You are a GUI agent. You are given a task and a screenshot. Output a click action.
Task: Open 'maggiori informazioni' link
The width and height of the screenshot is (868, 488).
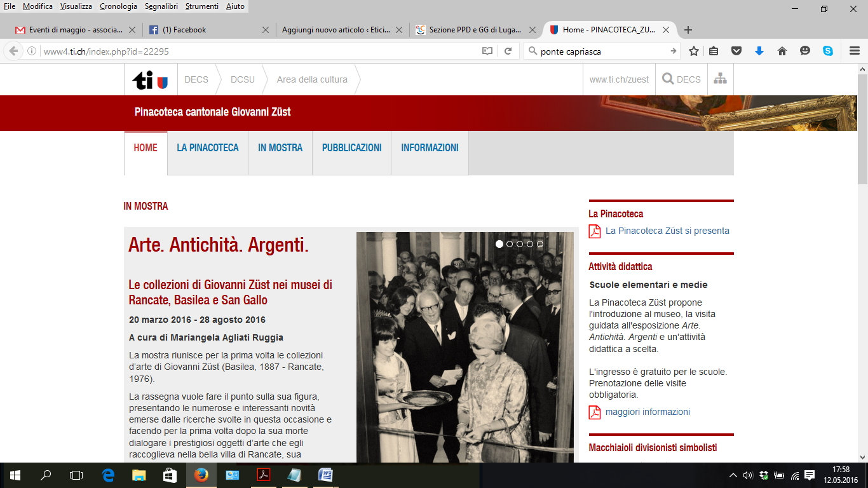(x=648, y=412)
